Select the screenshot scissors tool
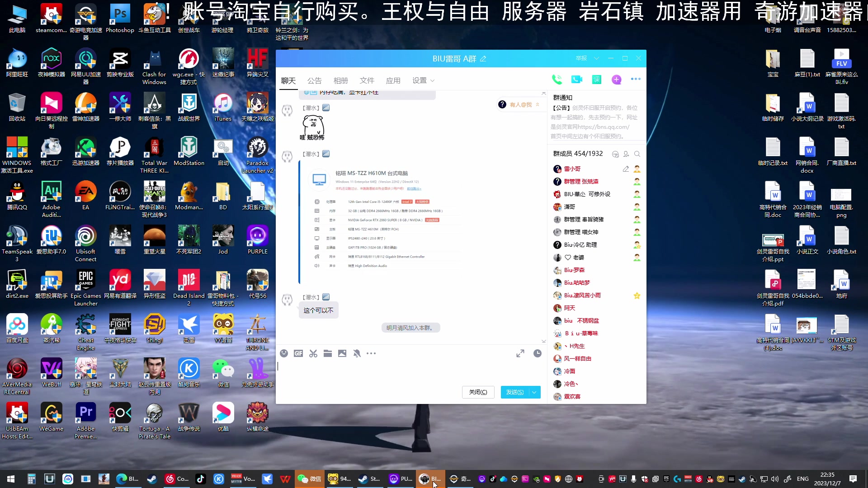Image resolution: width=868 pixels, height=488 pixels. click(x=313, y=353)
